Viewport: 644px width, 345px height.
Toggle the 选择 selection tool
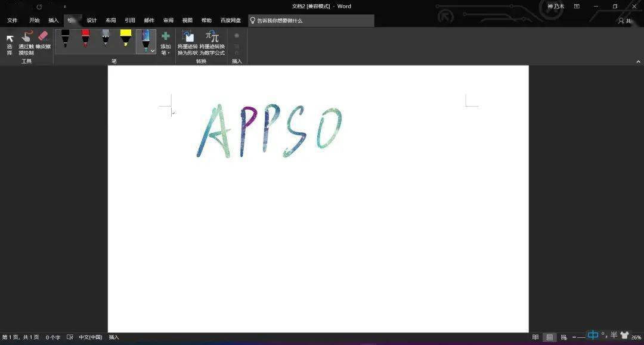10,43
